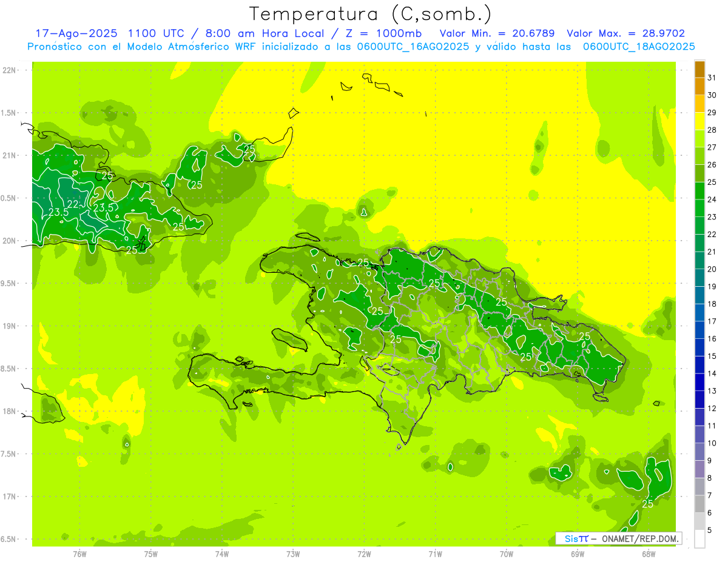Screen dimensions: 728x562
Task: Click the "ONAMET/REP.DOM." credit label
Action: [x=641, y=538]
